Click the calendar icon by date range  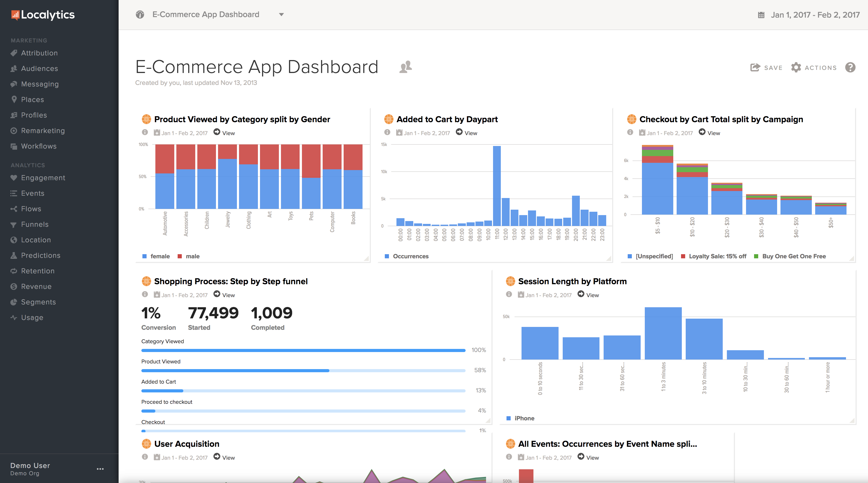pyautogui.click(x=761, y=15)
